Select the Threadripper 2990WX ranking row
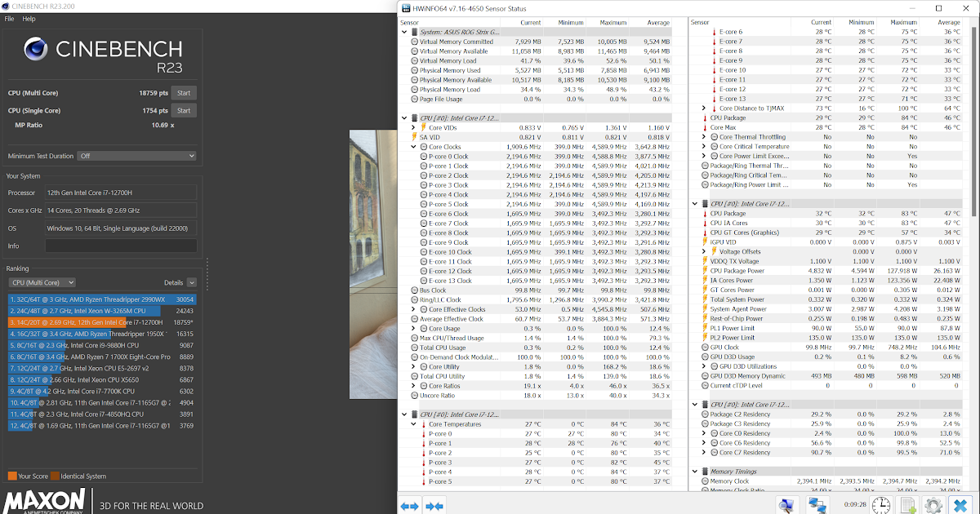This screenshot has width=980, height=514. (x=103, y=299)
